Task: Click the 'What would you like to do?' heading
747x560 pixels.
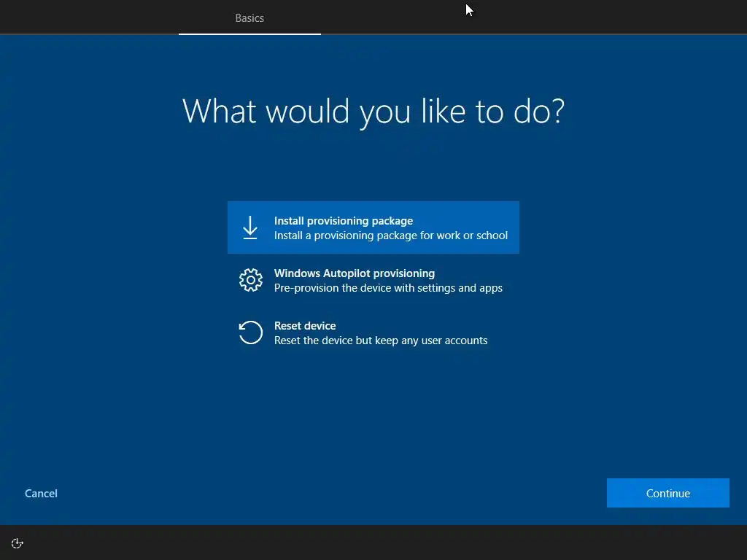Action: point(373,112)
